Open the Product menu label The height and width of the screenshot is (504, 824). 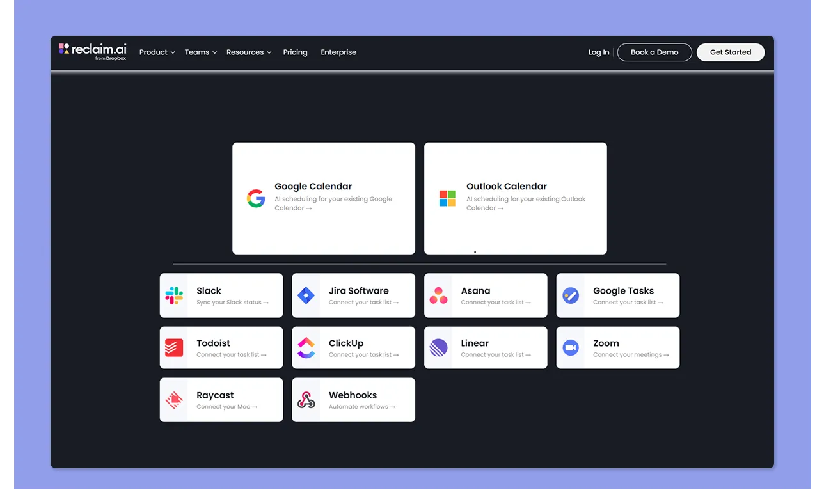pyautogui.click(x=154, y=52)
